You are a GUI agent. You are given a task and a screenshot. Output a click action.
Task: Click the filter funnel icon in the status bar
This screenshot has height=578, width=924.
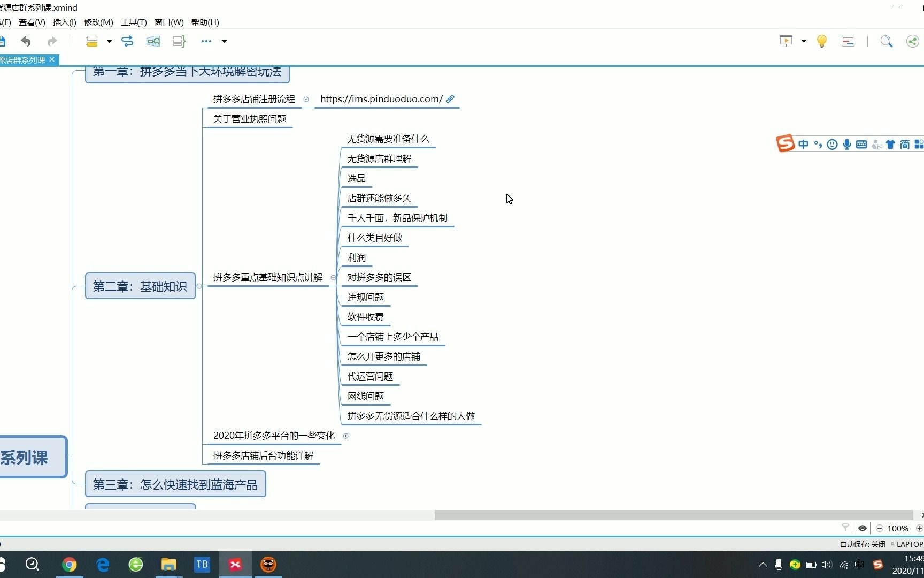pyautogui.click(x=845, y=528)
